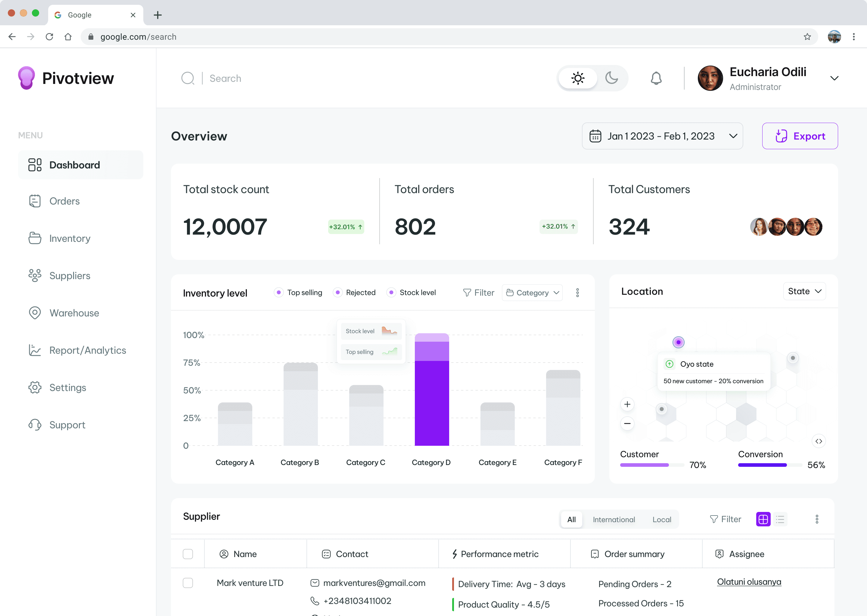Expand the State dropdown in Location
Viewport: 867px width, 616px height.
tap(804, 291)
